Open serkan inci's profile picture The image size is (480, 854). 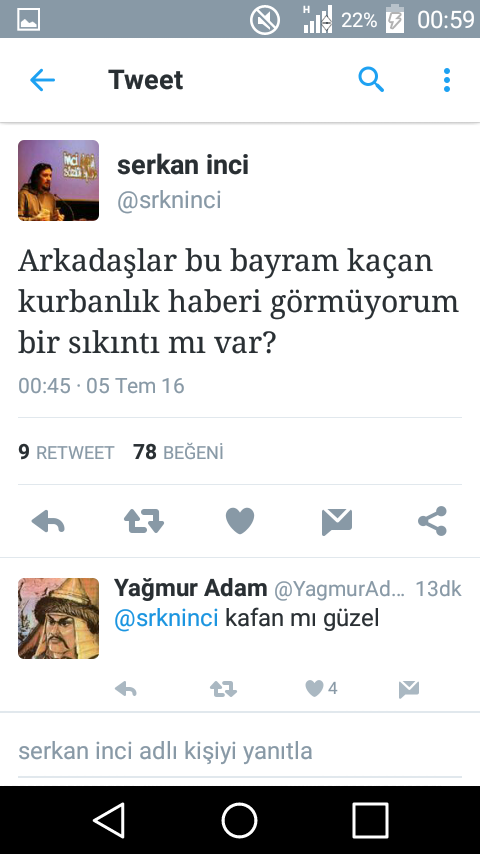pos(58,180)
